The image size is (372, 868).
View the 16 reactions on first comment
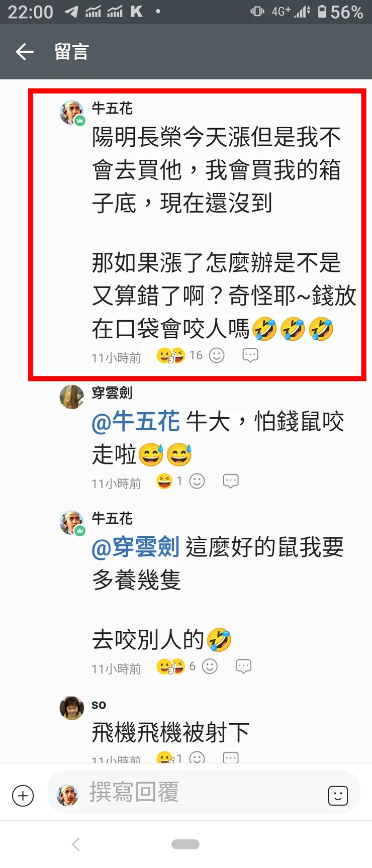179,355
